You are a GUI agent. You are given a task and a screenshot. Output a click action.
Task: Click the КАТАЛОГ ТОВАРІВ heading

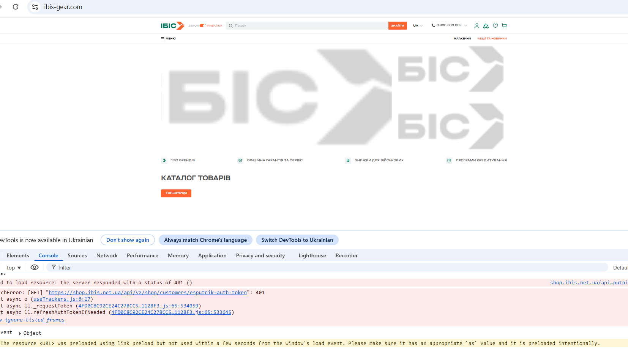pos(196,178)
